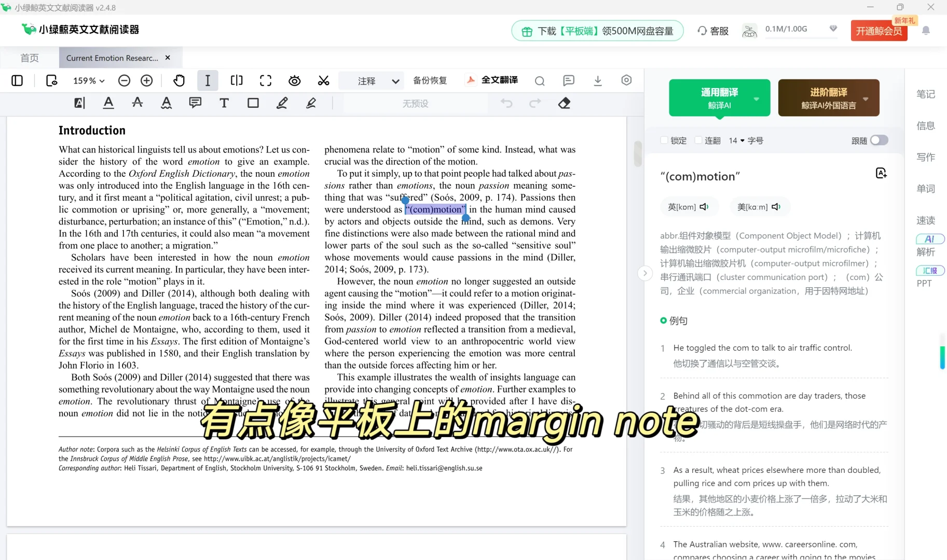Zoom out with the minus icon
This screenshot has height=560, width=947.
click(x=124, y=80)
